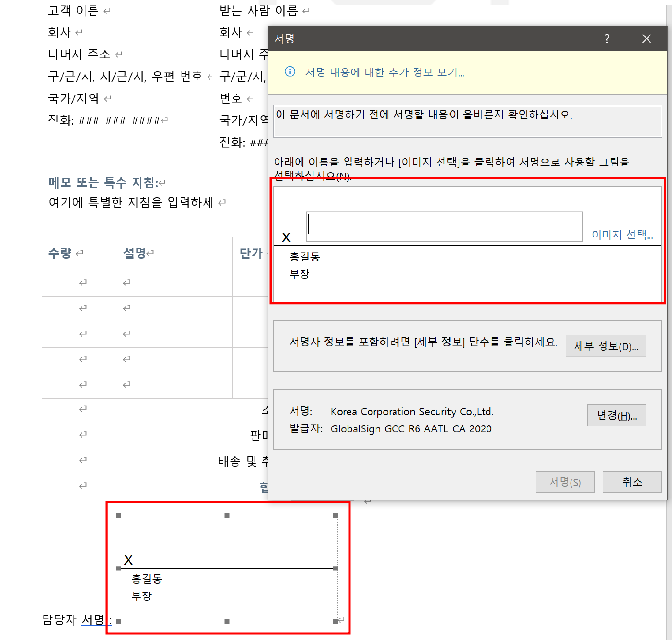Click the X signature placeholder inside the dialog
This screenshot has height=640, width=672.
click(x=287, y=237)
